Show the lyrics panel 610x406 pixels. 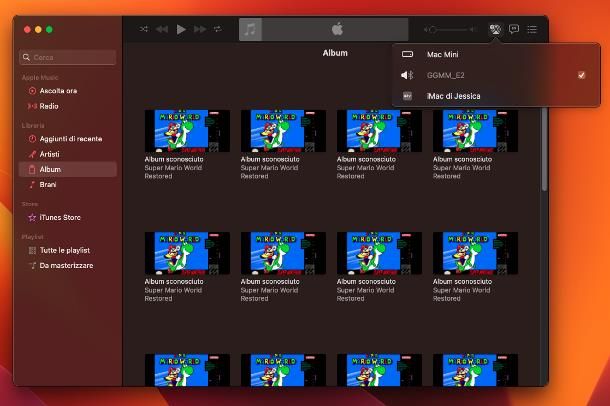coord(514,29)
